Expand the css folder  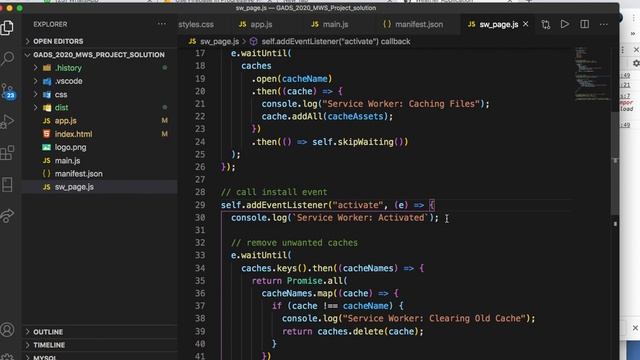[x=61, y=94]
